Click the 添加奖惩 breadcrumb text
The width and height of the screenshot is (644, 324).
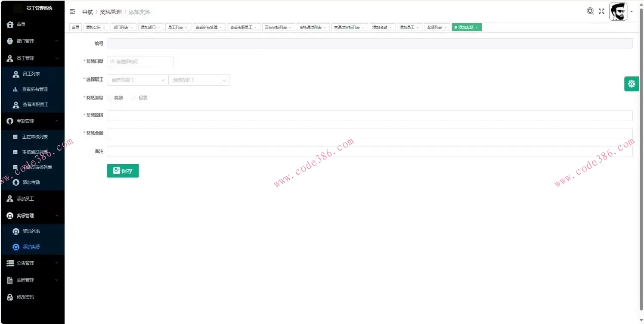pyautogui.click(x=139, y=12)
